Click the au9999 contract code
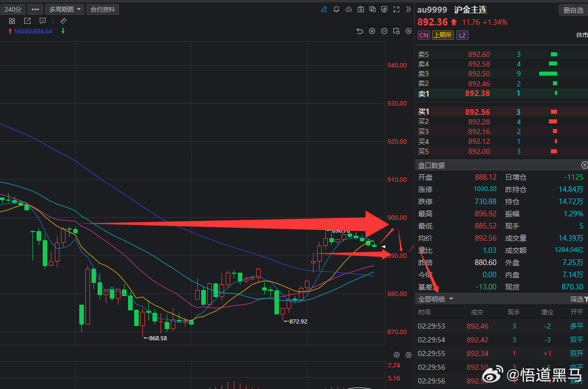 [432, 10]
